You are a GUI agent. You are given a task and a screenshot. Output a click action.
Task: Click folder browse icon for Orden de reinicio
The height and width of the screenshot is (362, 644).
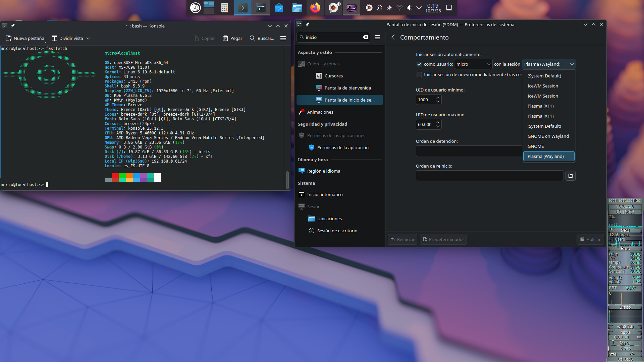[x=570, y=176]
